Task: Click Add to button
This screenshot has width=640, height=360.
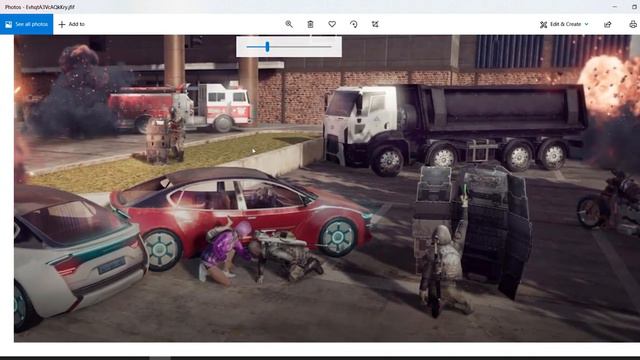Action: 71,24
